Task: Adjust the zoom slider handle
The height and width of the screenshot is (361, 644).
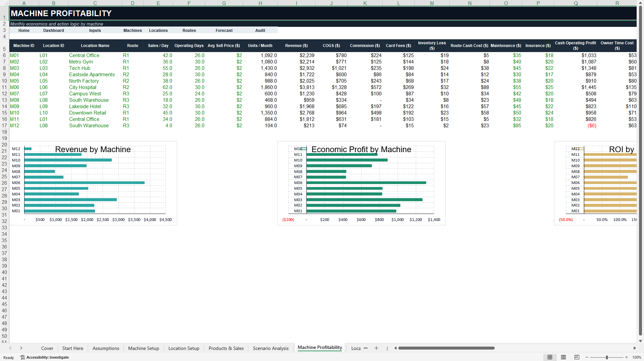Action: [607, 357]
